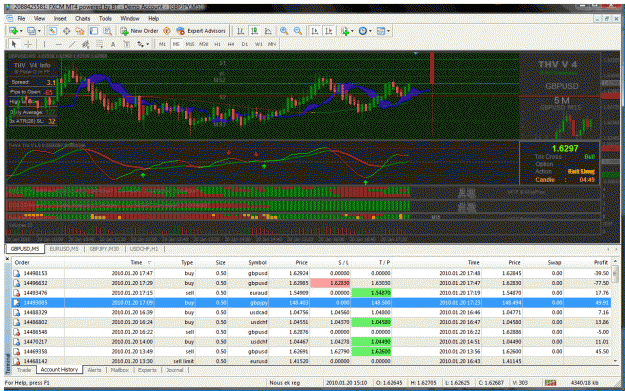Click green T/P cell 1.62600
The width and height of the screenshot is (625, 391).
[x=371, y=352]
